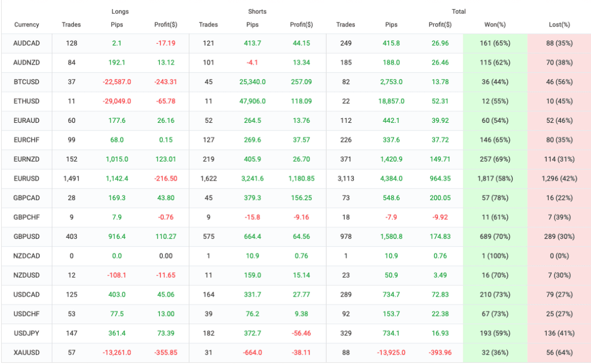Choose the AUDCAD currency label
Image resolution: width=591 pixels, height=364 pixels.
[27, 43]
